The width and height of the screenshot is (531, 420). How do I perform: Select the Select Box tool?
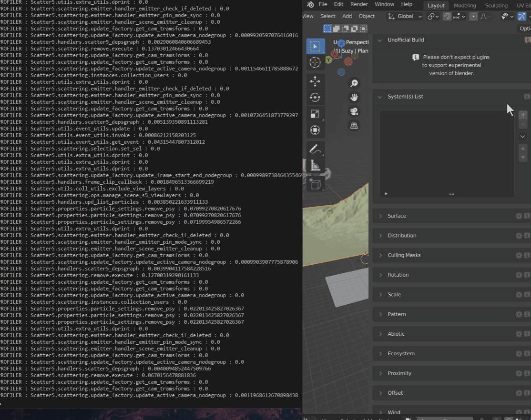pyautogui.click(x=315, y=46)
